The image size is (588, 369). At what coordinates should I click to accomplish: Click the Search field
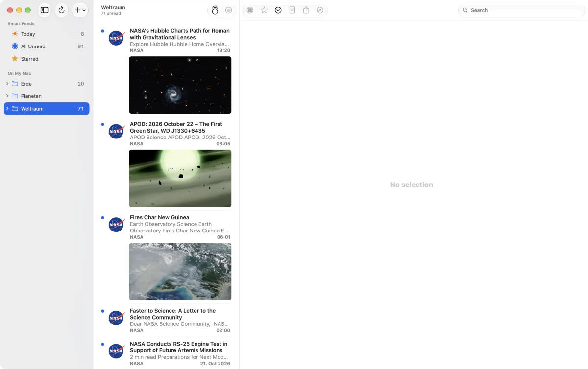click(x=521, y=10)
